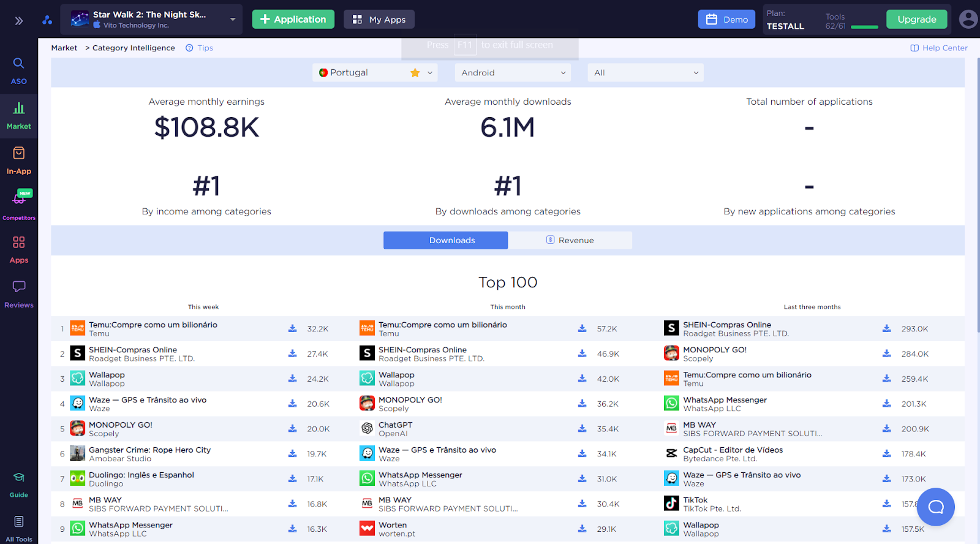
Task: Click Duolingo: Inglês e Espanhol title
Action: point(141,475)
